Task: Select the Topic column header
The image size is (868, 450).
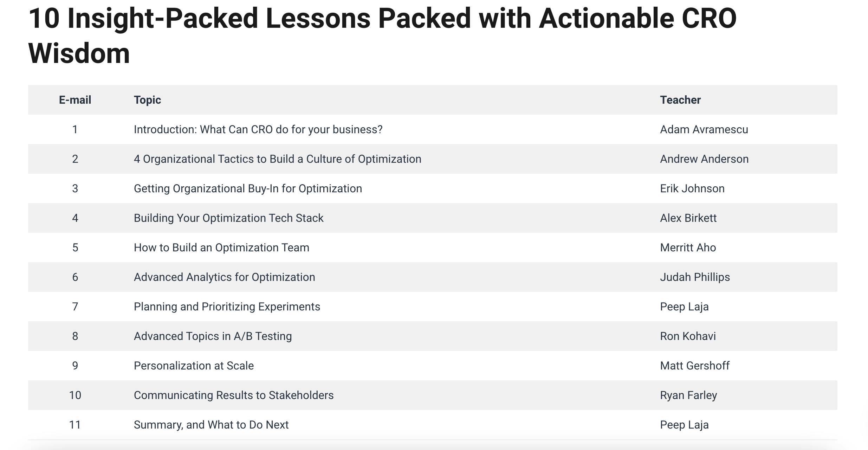Action: [x=147, y=100]
